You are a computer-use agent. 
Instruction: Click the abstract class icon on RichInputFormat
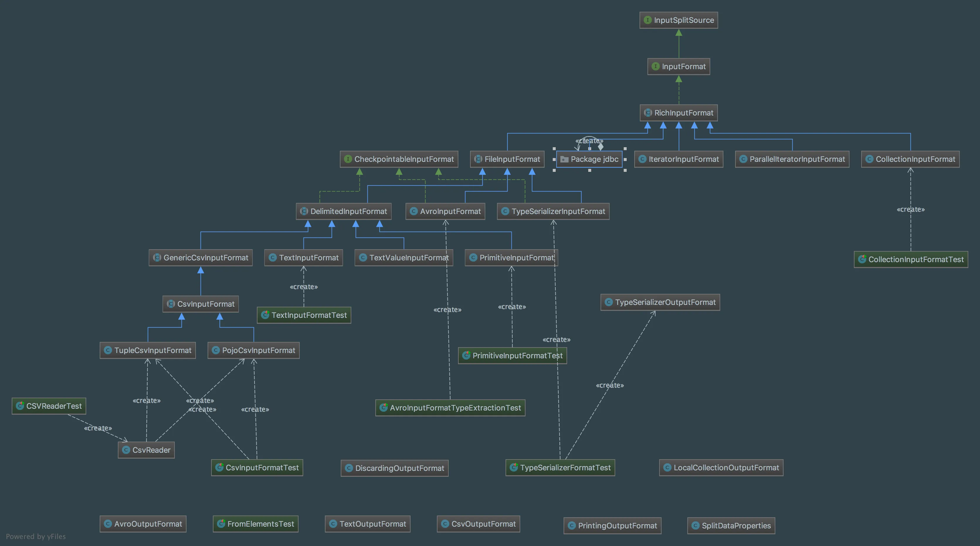pos(648,113)
